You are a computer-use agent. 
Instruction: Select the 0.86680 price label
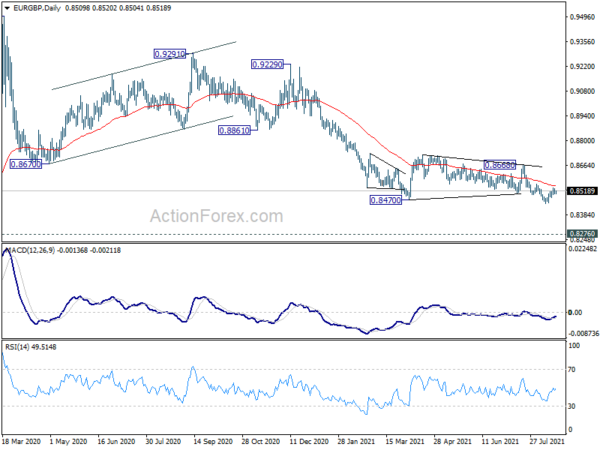(500, 165)
